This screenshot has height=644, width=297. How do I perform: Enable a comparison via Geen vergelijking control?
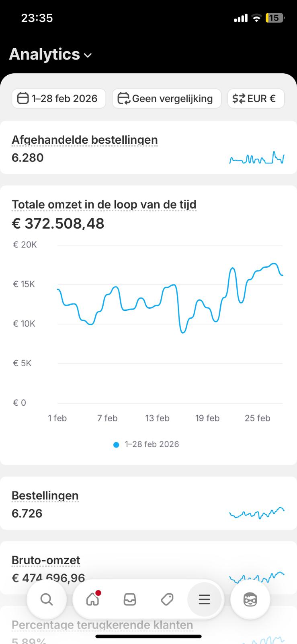(x=166, y=98)
